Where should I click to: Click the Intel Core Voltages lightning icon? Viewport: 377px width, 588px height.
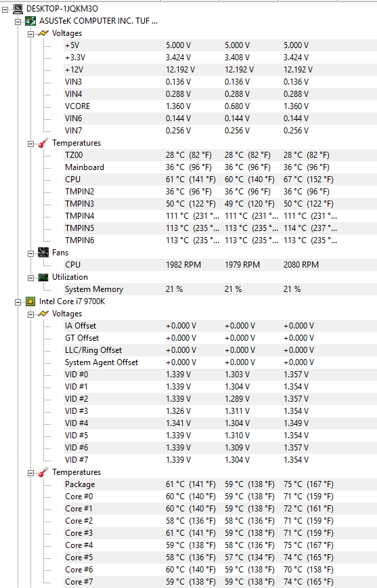point(43,314)
